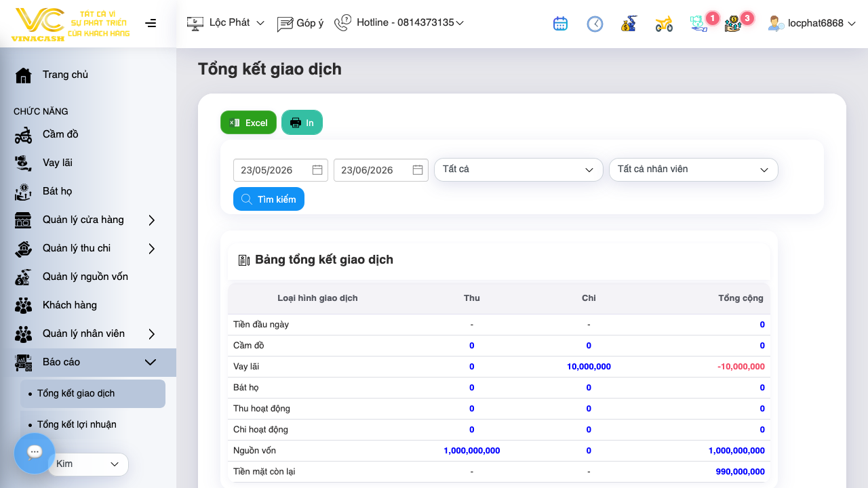Image resolution: width=868 pixels, height=488 pixels.
Task: Open start date calendar picker icon
Action: pyautogui.click(x=317, y=169)
